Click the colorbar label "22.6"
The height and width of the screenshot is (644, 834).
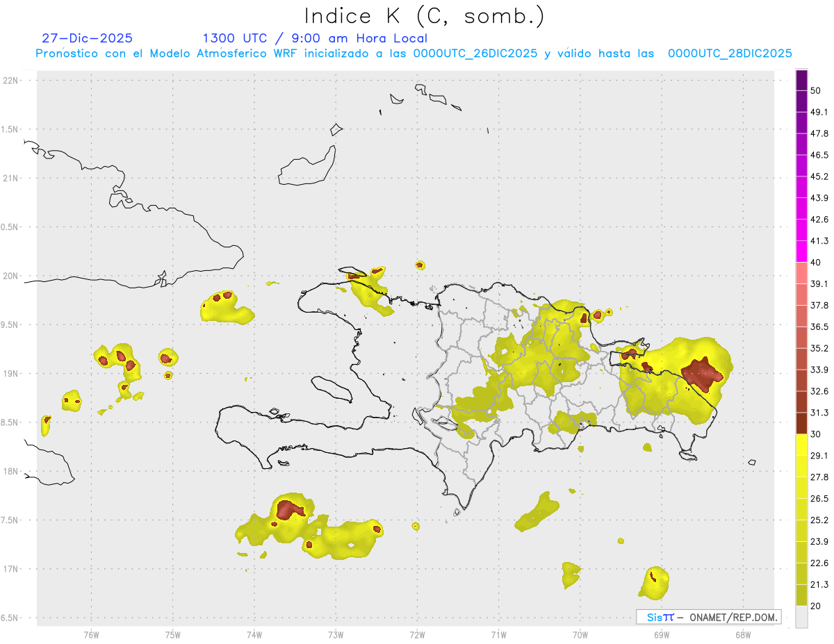tap(819, 563)
